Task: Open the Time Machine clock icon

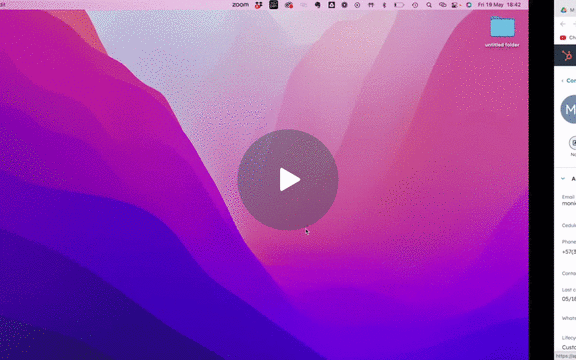Action: [x=415, y=5]
